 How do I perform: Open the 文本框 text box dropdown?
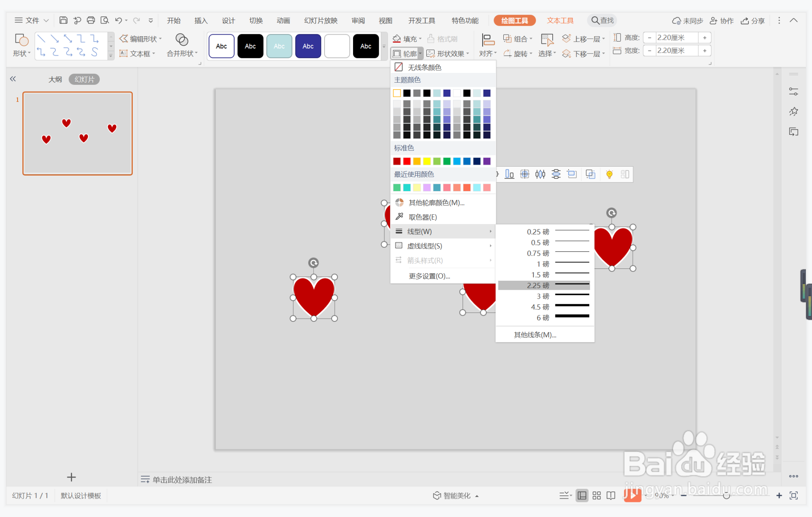(137, 53)
